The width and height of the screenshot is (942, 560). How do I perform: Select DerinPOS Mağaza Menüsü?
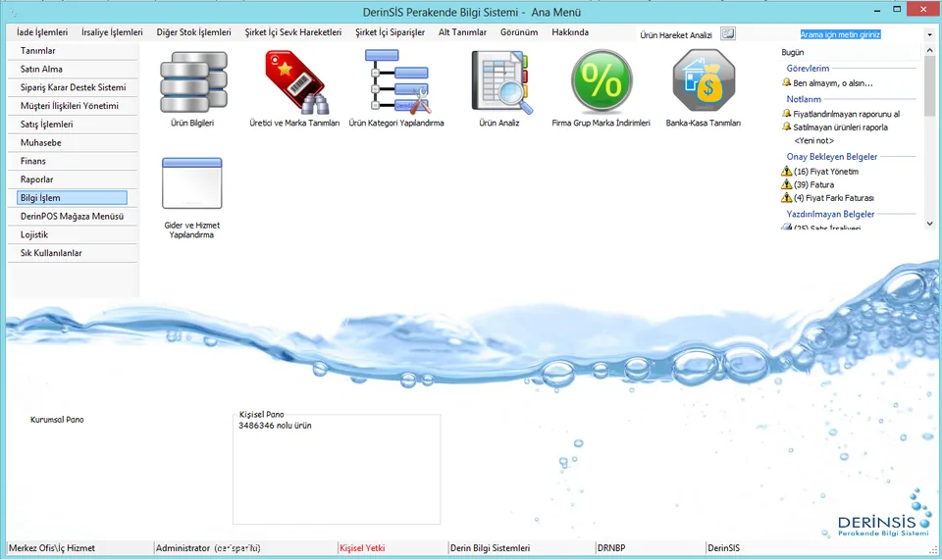(x=74, y=216)
